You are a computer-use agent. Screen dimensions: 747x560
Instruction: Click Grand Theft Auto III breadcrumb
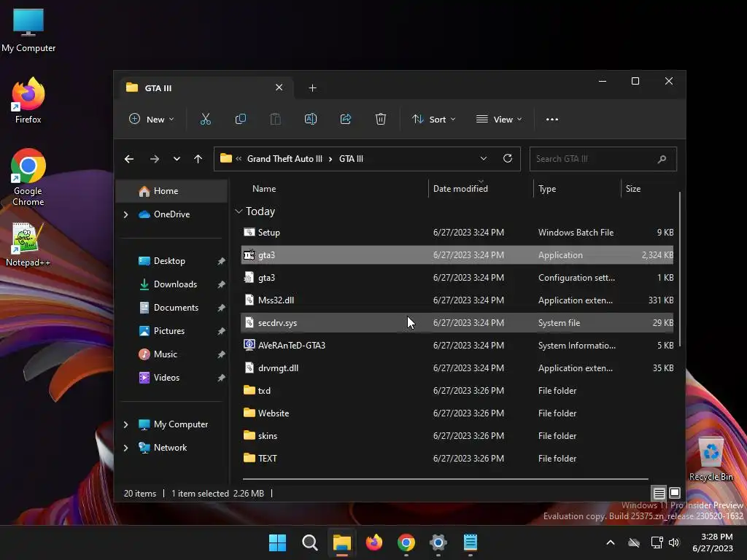285,158
